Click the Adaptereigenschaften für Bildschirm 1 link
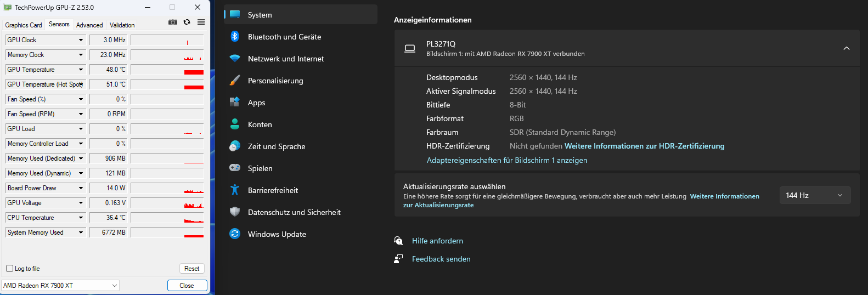 pyautogui.click(x=507, y=160)
